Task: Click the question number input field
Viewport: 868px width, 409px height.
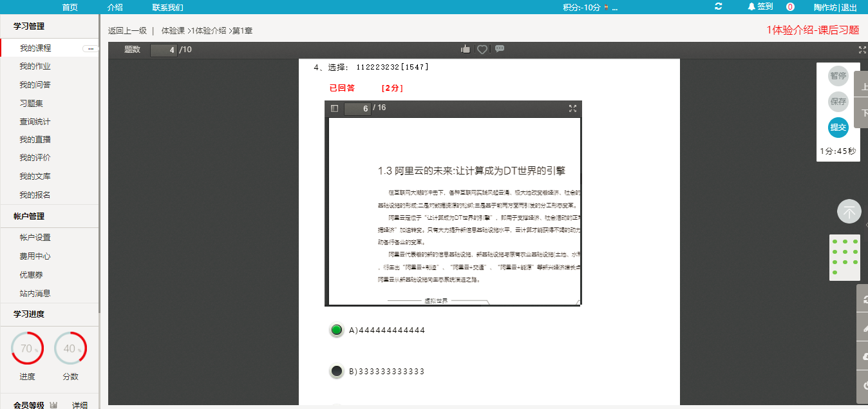Action: point(164,50)
